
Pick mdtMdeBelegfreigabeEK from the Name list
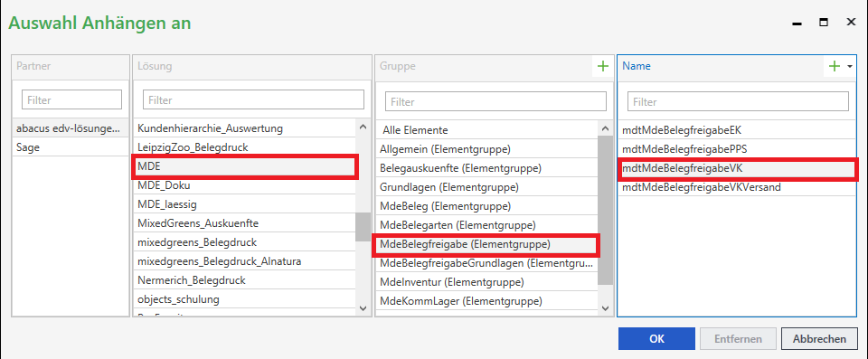(x=738, y=130)
